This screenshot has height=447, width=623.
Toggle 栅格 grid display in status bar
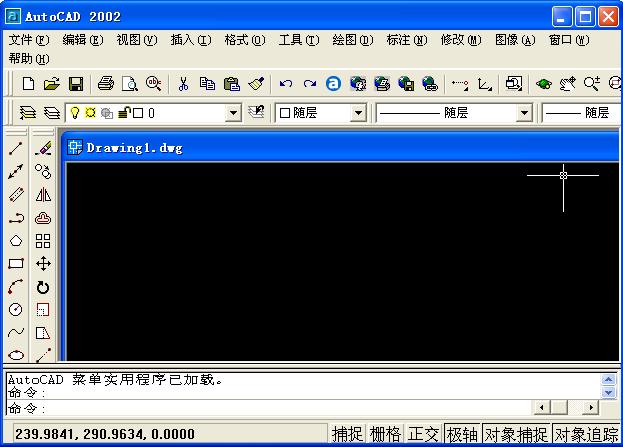point(386,434)
